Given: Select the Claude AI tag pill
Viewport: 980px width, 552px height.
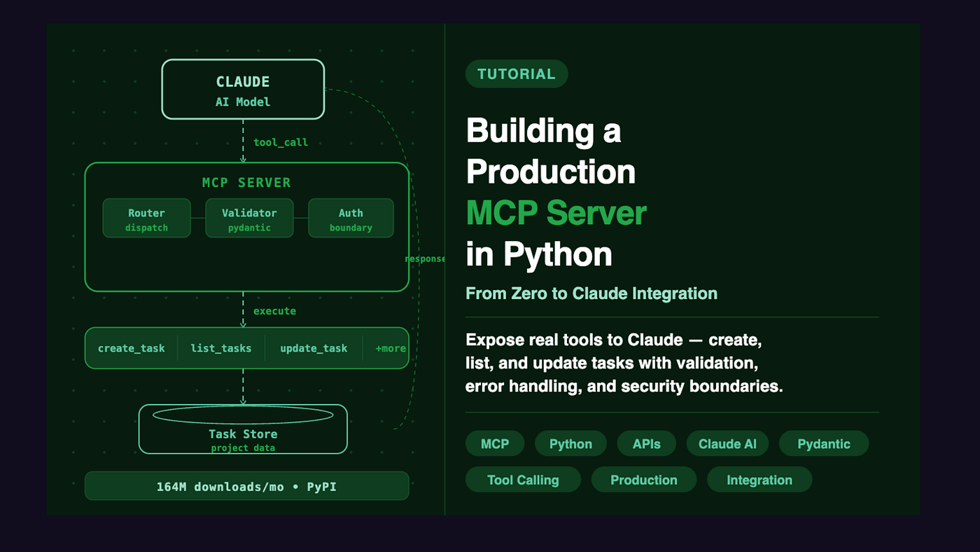Looking at the screenshot, I should pos(727,443).
